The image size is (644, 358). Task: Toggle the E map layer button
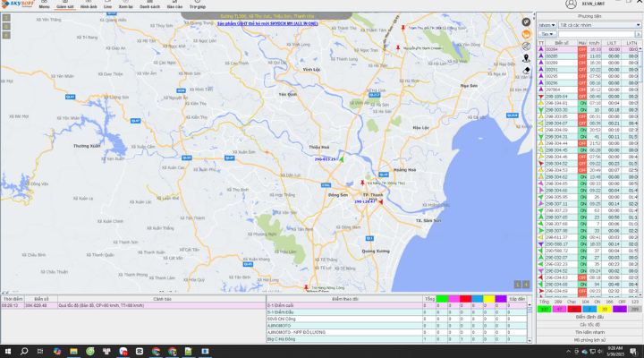[x=6, y=35]
